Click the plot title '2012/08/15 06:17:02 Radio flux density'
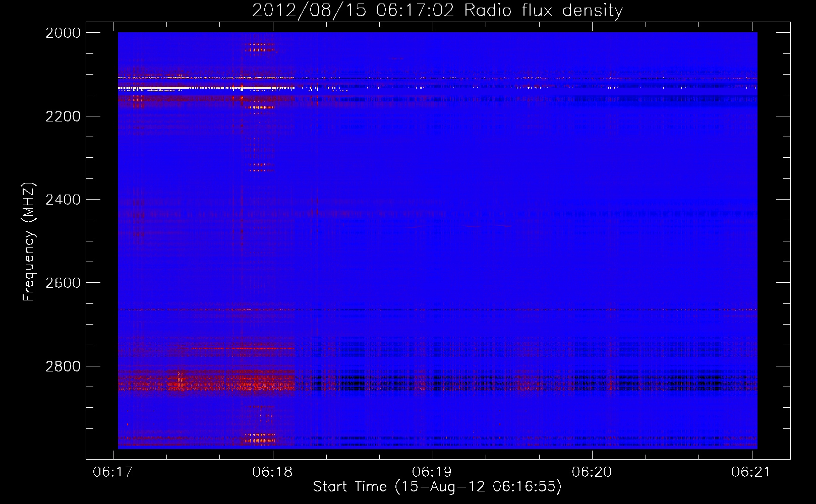Image resolution: width=816 pixels, height=504 pixels. coord(437,10)
